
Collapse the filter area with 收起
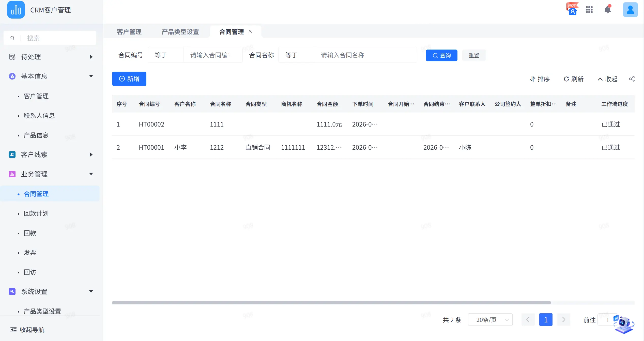pyautogui.click(x=607, y=79)
